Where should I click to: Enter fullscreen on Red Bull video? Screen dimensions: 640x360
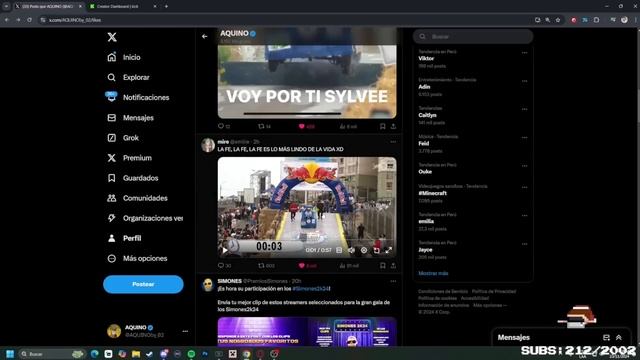tap(389, 250)
